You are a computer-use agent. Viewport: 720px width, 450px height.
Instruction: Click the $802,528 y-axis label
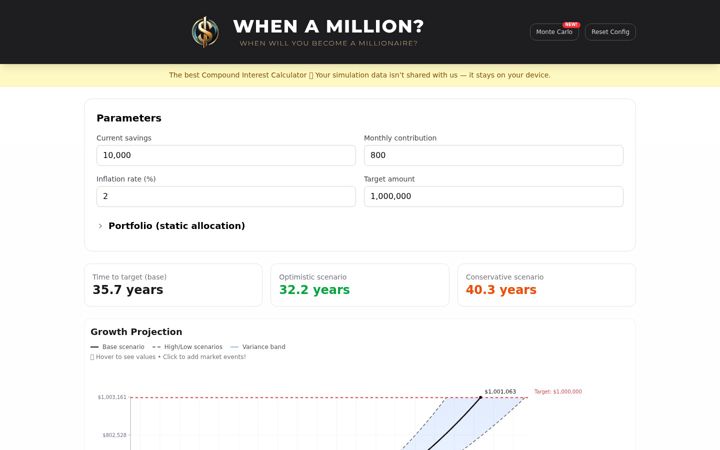(x=114, y=435)
